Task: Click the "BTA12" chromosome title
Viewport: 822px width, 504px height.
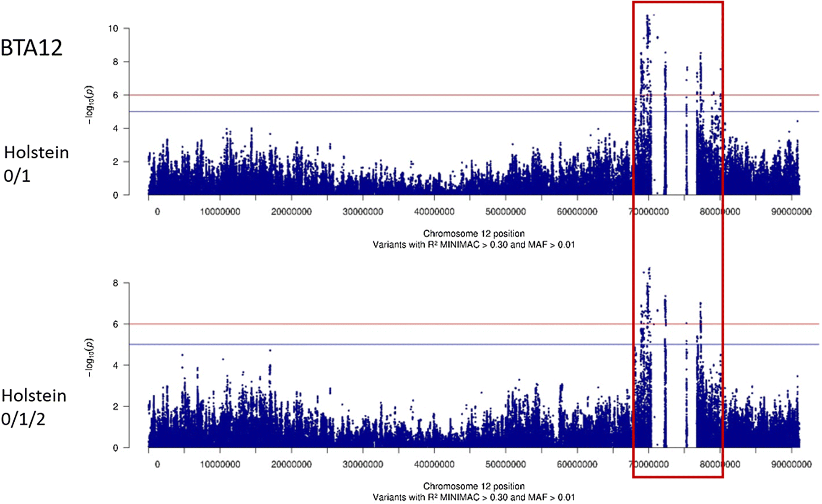Action: [x=31, y=48]
